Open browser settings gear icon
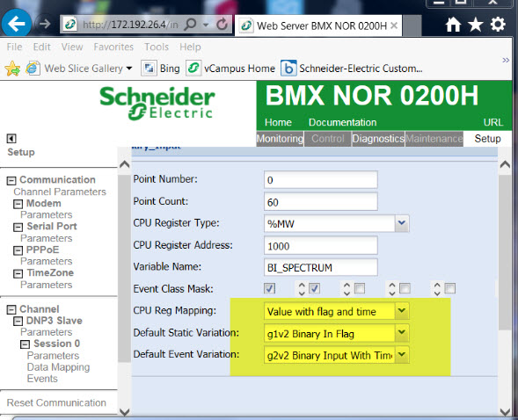518x420 pixels. click(498, 25)
